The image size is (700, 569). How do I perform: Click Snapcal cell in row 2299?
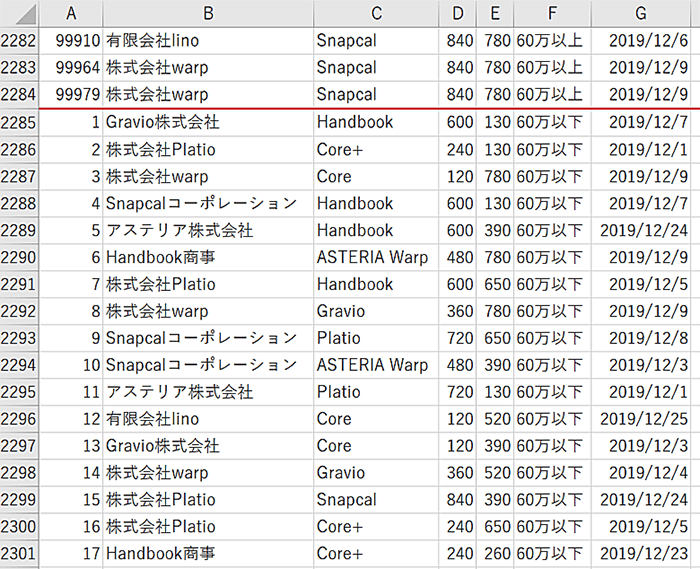pyautogui.click(x=376, y=500)
